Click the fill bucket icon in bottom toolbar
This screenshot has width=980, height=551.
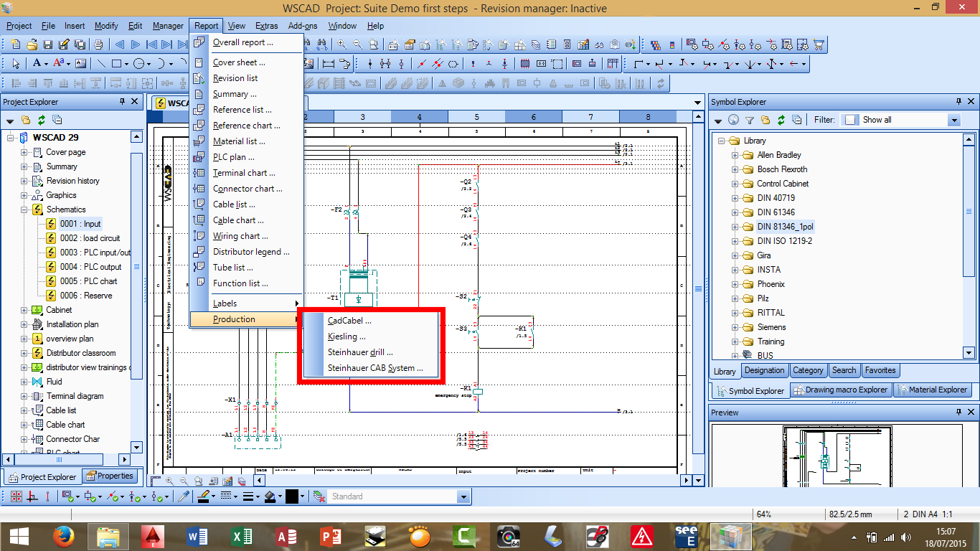click(270, 496)
